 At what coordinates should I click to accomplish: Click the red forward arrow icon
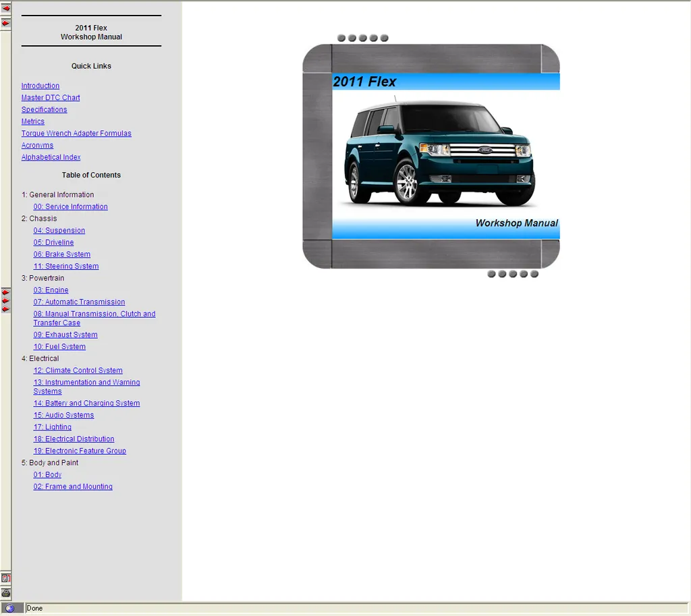pyautogui.click(x=5, y=23)
